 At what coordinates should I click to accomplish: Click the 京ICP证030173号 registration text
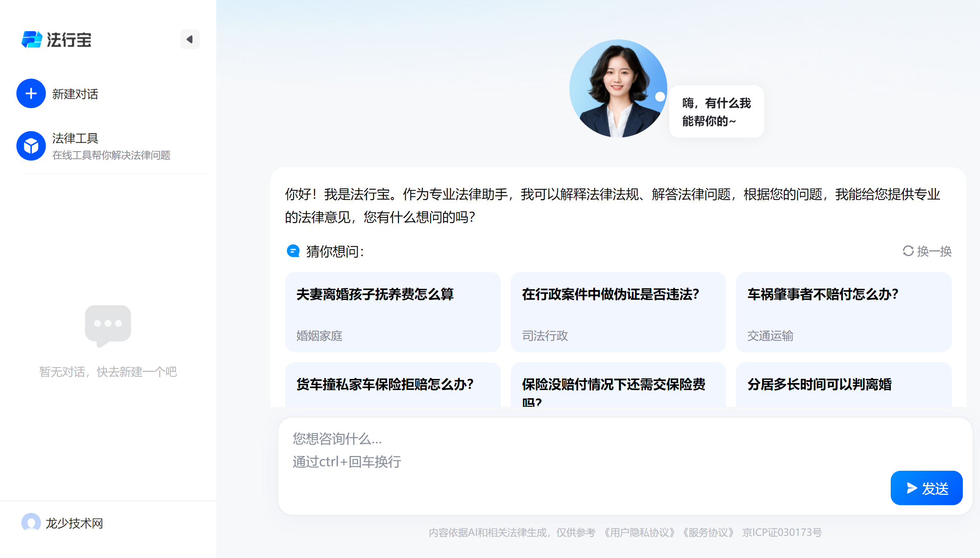pos(782,532)
